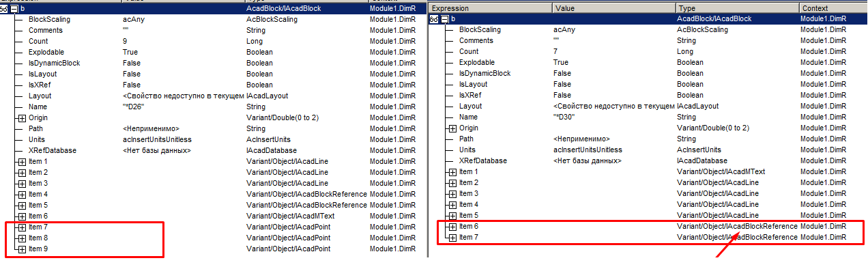Select the Count row with value 9

[214, 41]
